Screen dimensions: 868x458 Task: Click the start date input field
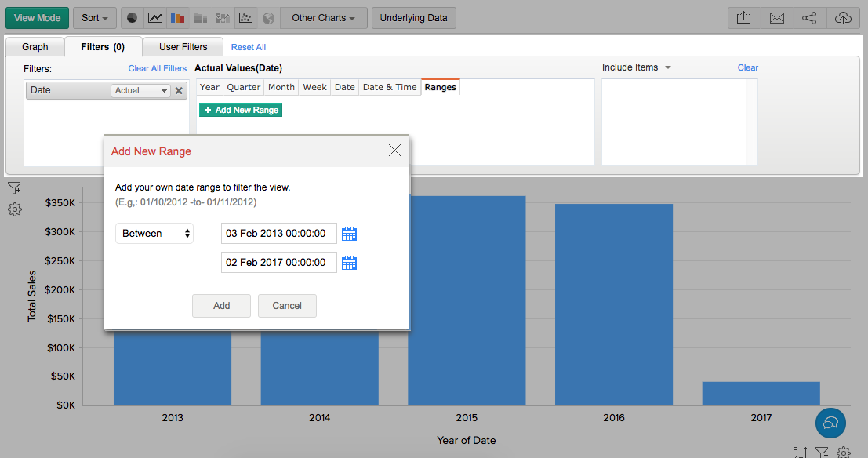point(278,234)
